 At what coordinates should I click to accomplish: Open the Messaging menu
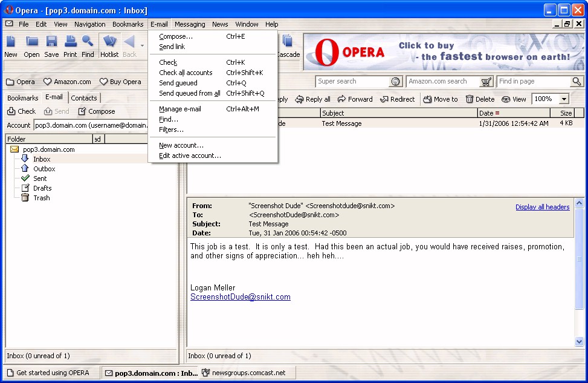pyautogui.click(x=190, y=24)
